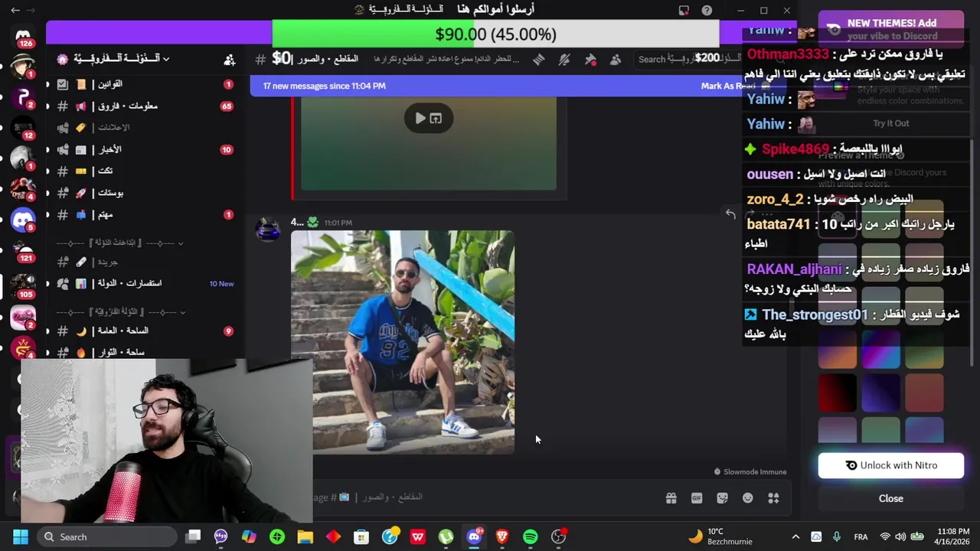The width and height of the screenshot is (980, 551).
Task: Open the Apps launcher icon in message bar
Action: (x=773, y=498)
